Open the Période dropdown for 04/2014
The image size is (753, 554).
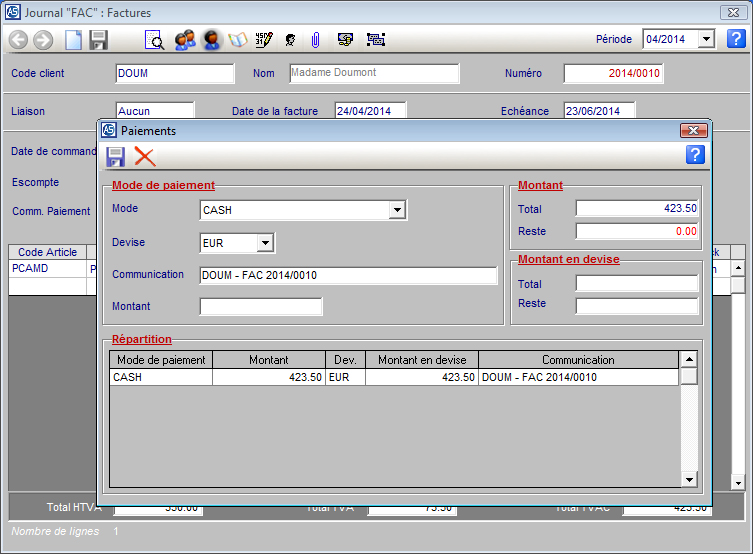[x=706, y=39]
